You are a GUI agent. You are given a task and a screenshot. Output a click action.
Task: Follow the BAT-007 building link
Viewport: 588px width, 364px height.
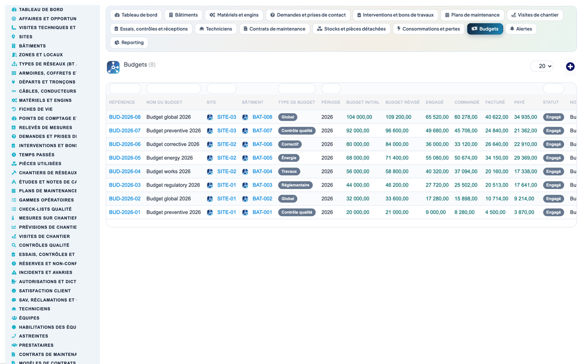coord(262,131)
